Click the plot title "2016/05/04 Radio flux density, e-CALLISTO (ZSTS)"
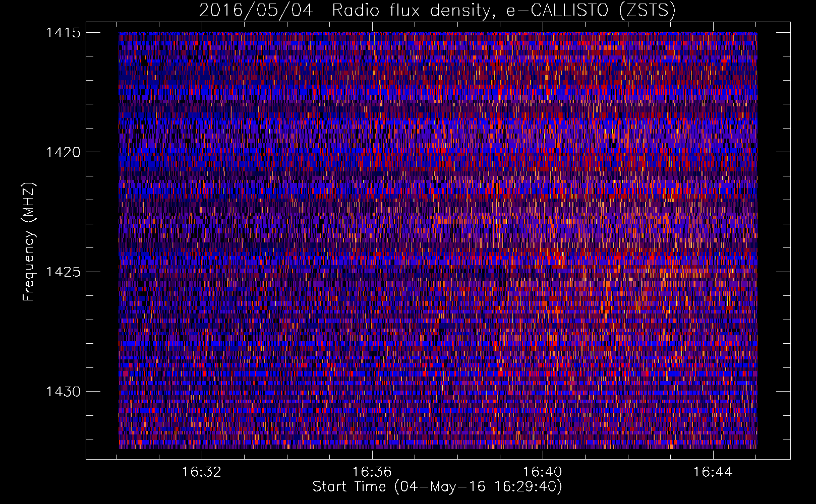816x504 pixels. coord(437,11)
